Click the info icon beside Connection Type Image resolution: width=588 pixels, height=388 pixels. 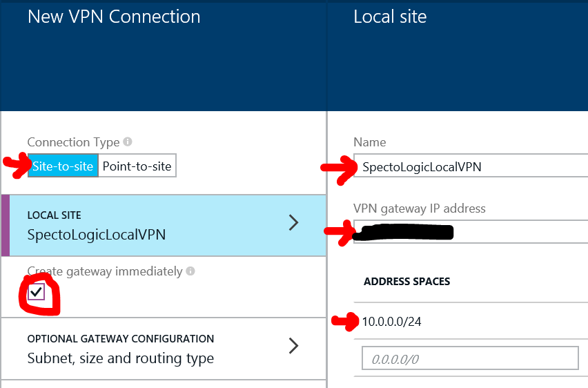[127, 142]
